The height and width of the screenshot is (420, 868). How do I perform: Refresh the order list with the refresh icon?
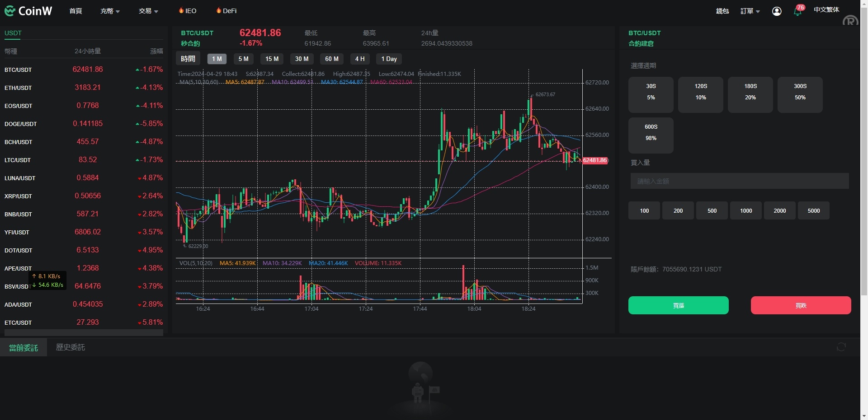tap(841, 347)
